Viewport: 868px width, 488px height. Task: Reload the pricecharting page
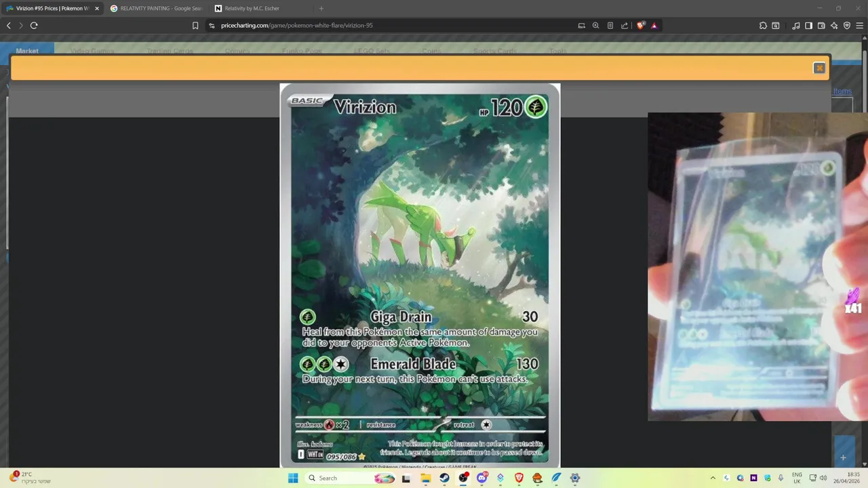click(34, 26)
